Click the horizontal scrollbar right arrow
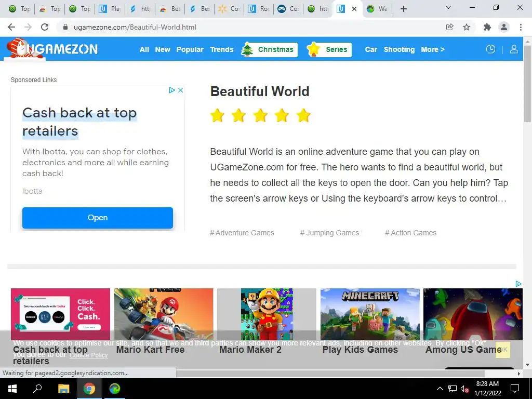Viewport: 532px width, 399px height. (x=519, y=374)
